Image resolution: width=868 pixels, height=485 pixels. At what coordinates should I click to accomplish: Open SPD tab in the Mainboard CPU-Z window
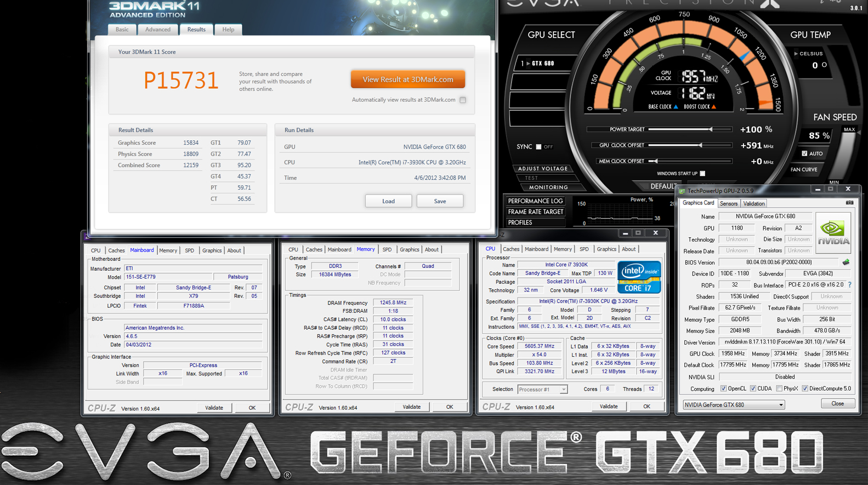[190, 250]
